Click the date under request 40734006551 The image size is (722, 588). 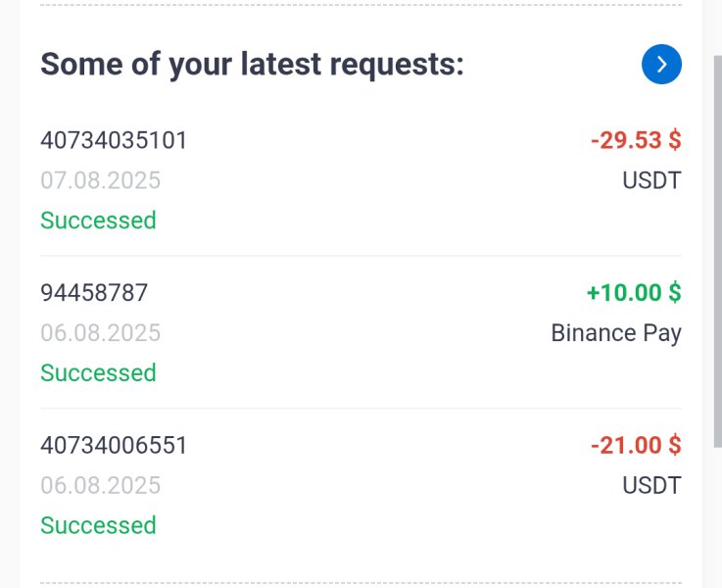(100, 485)
